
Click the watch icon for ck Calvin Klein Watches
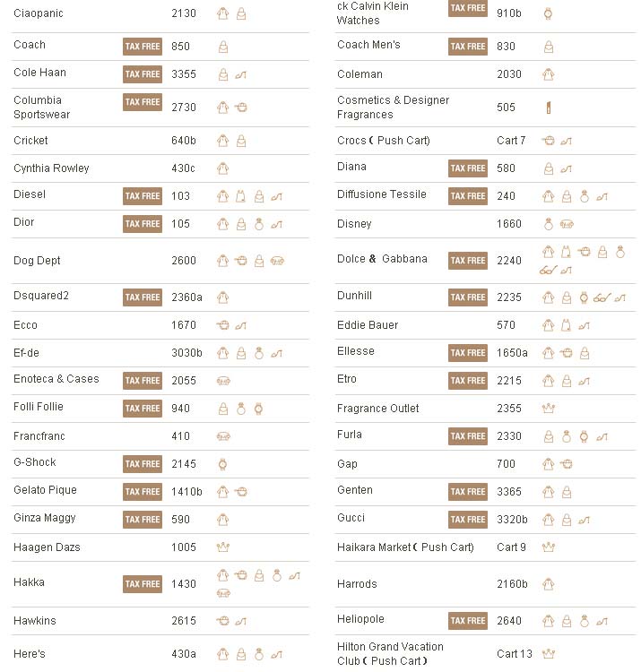click(x=548, y=13)
